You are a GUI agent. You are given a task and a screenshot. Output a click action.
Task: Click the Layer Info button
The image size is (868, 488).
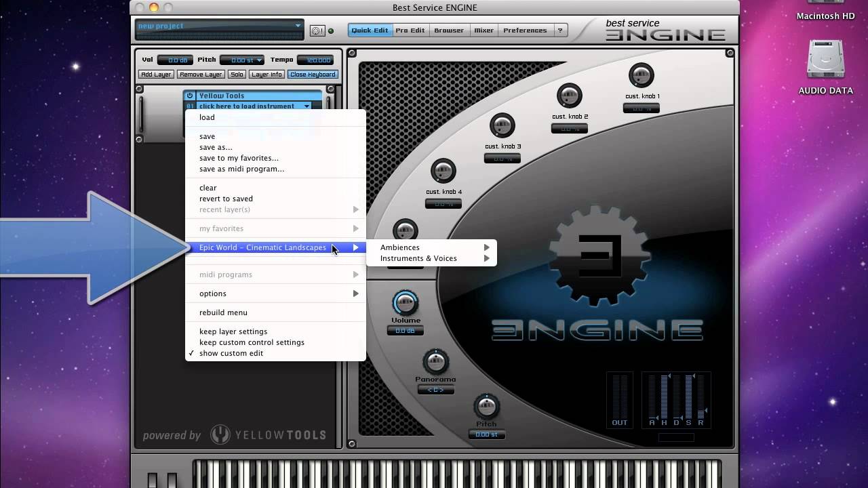267,75
